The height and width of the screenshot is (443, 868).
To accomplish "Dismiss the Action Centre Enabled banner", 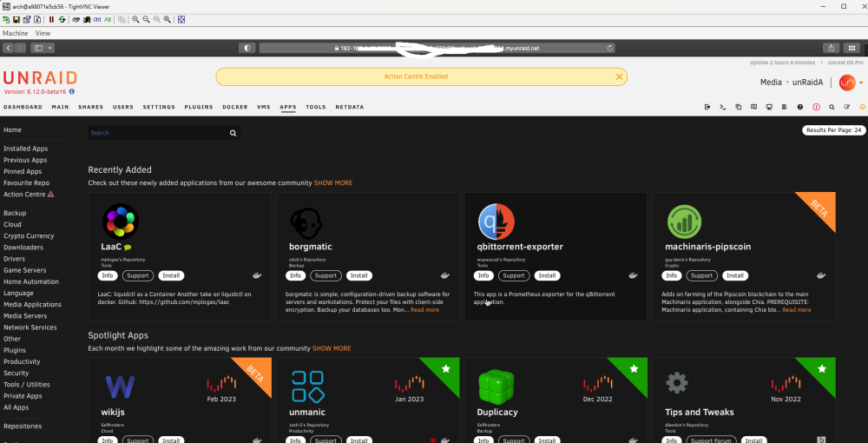I will point(620,77).
